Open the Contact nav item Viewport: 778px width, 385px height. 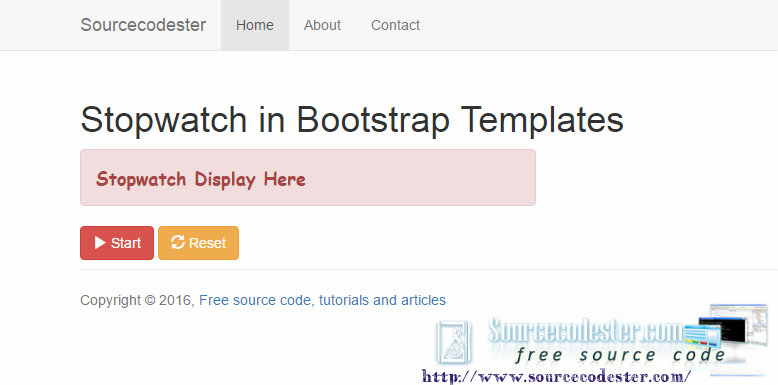point(395,25)
